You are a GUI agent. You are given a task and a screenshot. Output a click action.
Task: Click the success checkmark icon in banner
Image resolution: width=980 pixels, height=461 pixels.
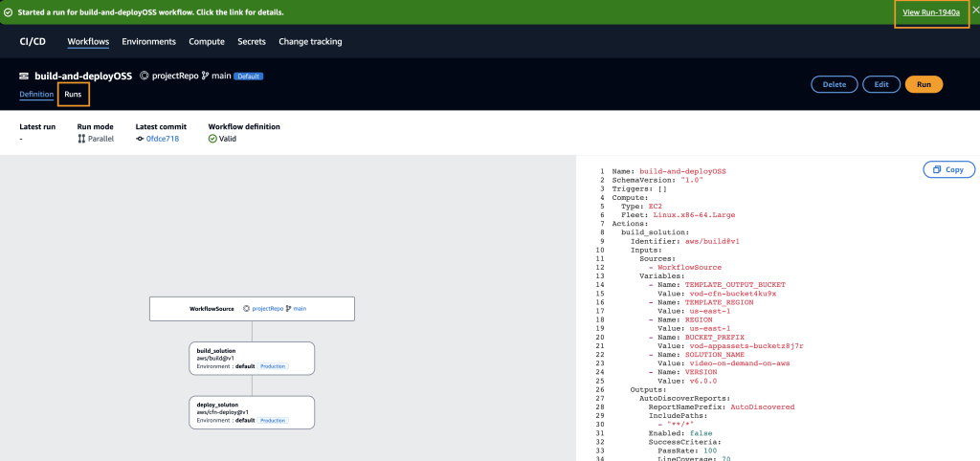[8, 11]
